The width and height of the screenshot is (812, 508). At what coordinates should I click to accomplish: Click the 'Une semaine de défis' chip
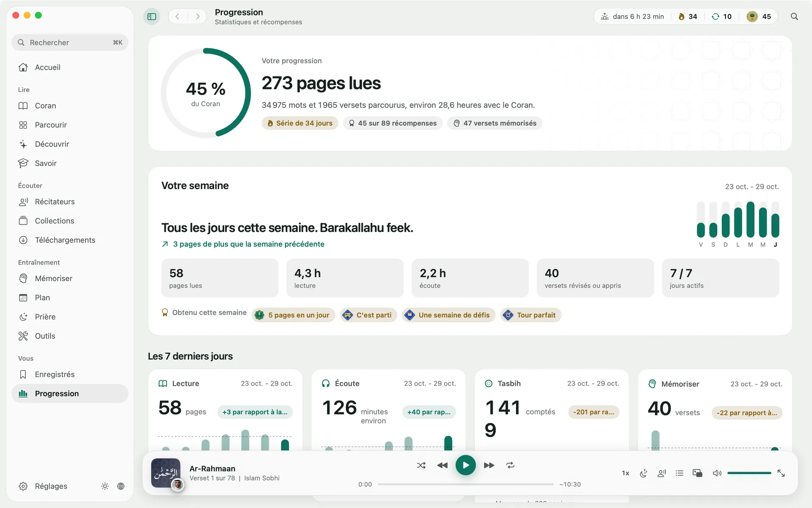pos(449,315)
